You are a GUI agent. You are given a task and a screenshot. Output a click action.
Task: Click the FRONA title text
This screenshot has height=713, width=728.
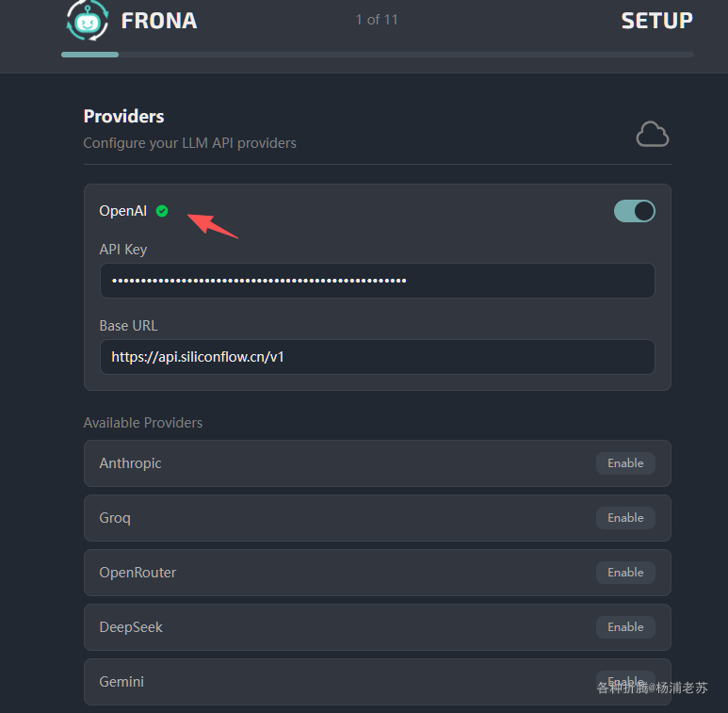click(159, 21)
